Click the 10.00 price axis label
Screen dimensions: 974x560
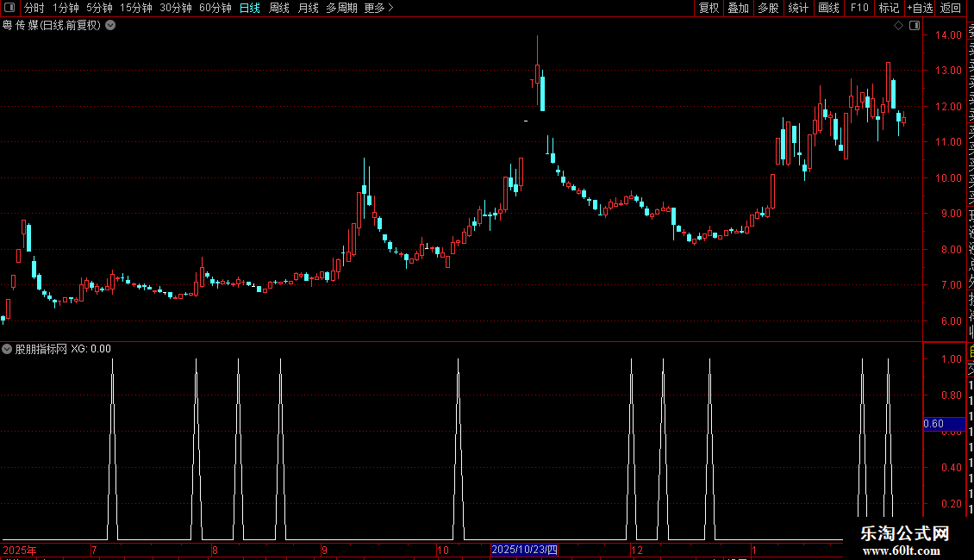[948, 178]
